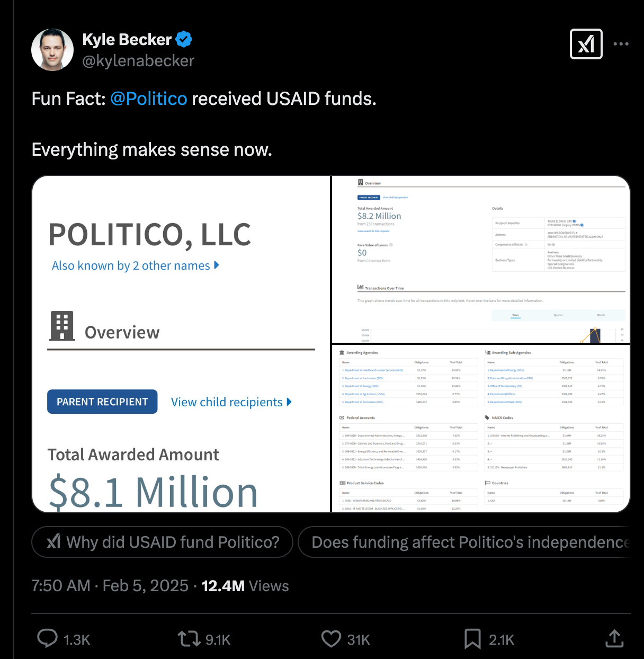The image size is (644, 659).
Task: Open Grok analysis via the xAI icon
Action: coord(586,44)
